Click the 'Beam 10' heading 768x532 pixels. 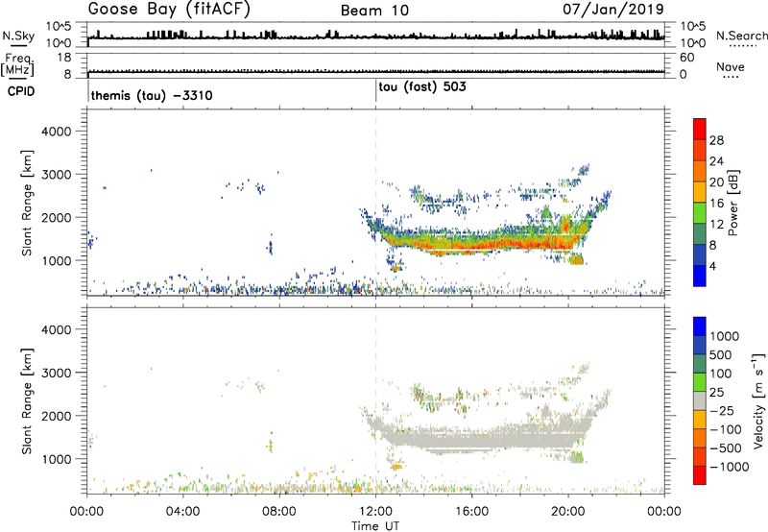click(x=374, y=11)
